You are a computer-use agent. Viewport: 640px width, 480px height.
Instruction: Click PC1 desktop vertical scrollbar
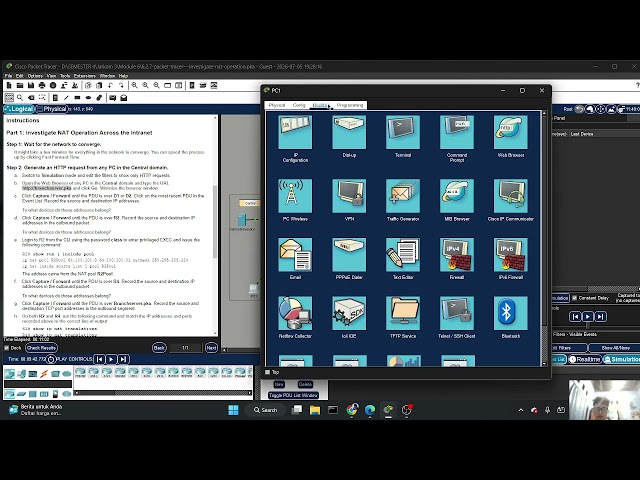click(544, 239)
